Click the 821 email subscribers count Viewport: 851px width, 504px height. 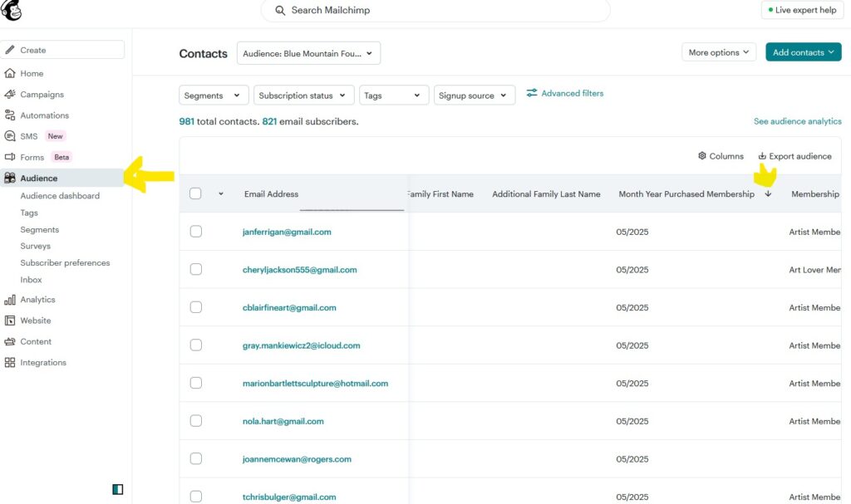click(x=269, y=121)
